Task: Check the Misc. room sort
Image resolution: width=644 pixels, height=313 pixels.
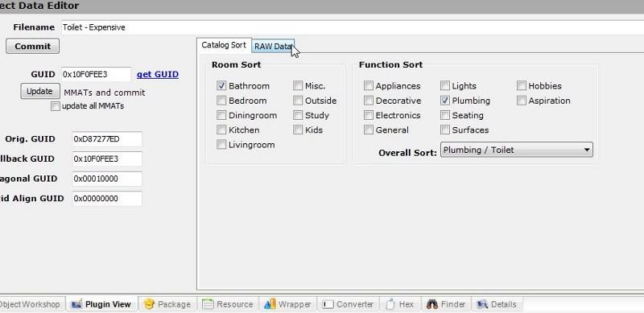Action: click(298, 85)
